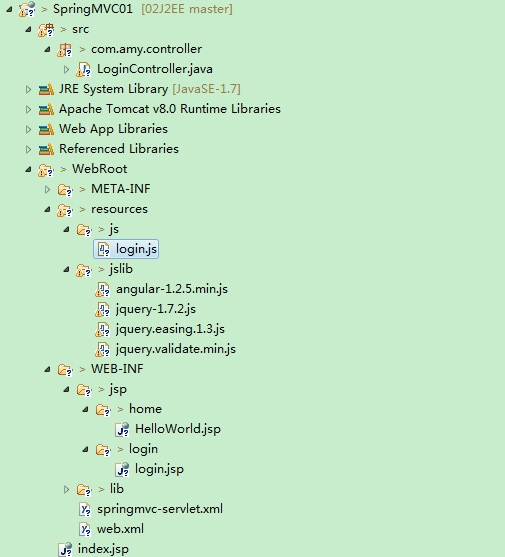Collapse the jslib folder node

[66, 270]
